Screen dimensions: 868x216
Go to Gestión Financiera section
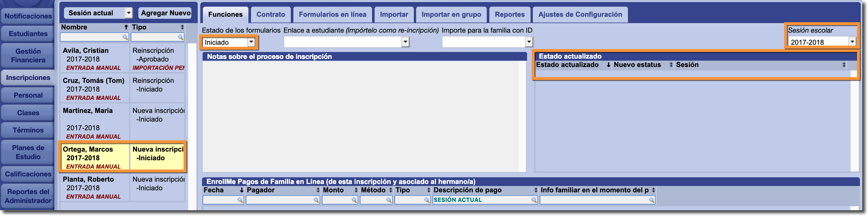[x=28, y=56]
